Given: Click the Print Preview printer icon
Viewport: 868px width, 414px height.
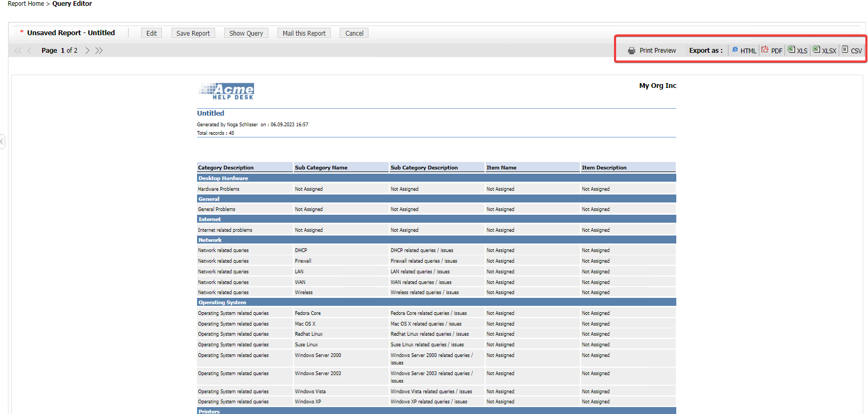Looking at the screenshot, I should point(631,51).
